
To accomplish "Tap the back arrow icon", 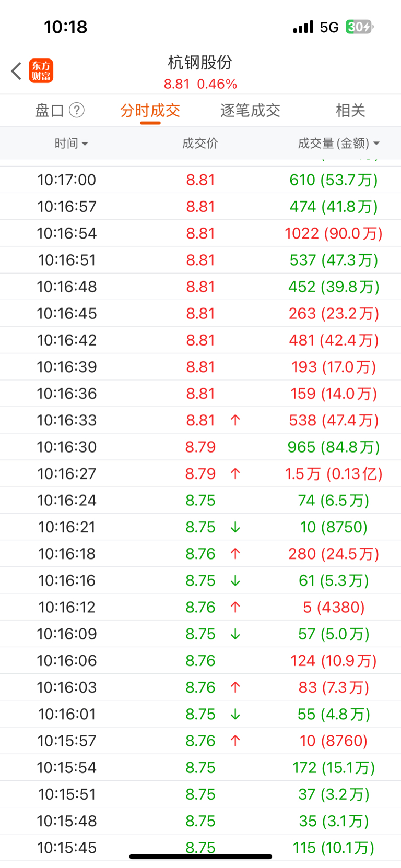I will 16,71.
